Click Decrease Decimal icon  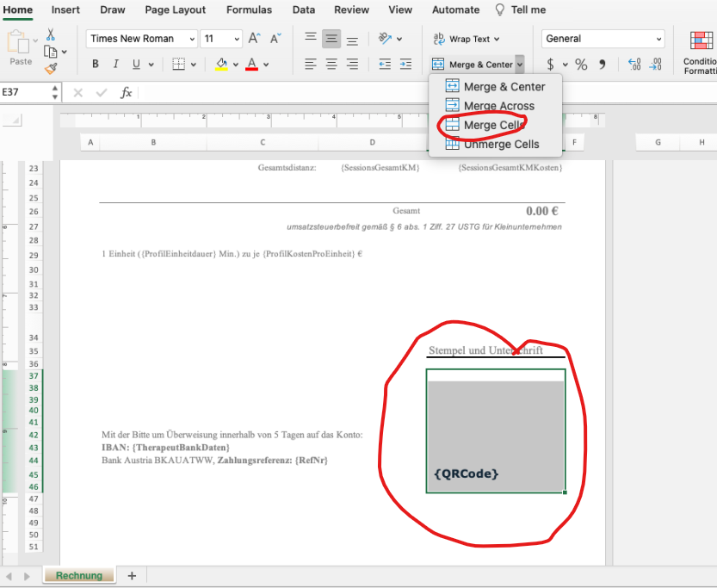pos(655,64)
